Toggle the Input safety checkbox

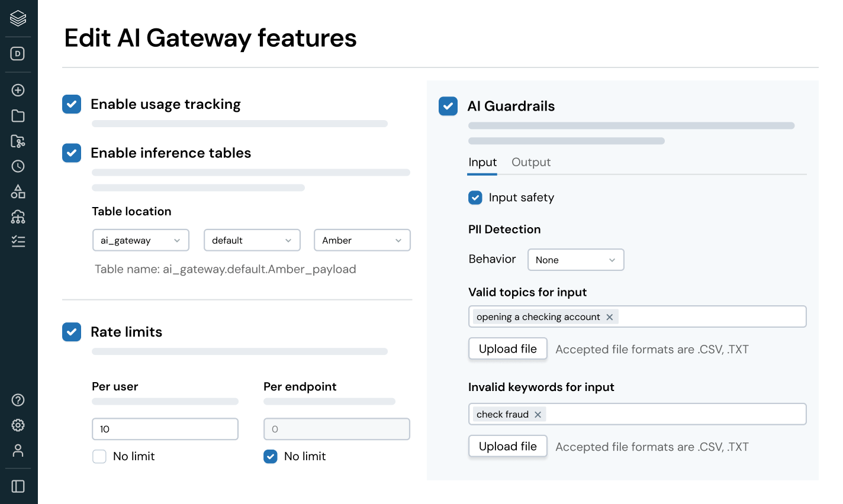click(x=475, y=198)
